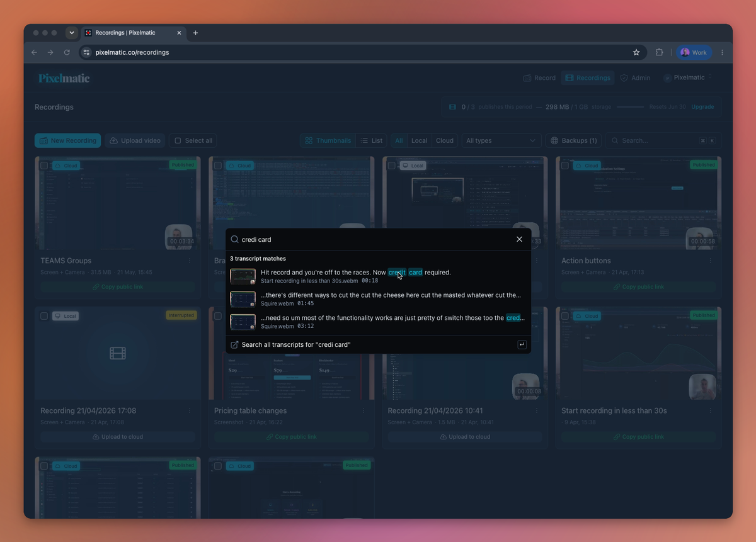This screenshot has width=756, height=542.
Task: Open the Squire.webm 03:12 transcript match
Action: [378, 322]
